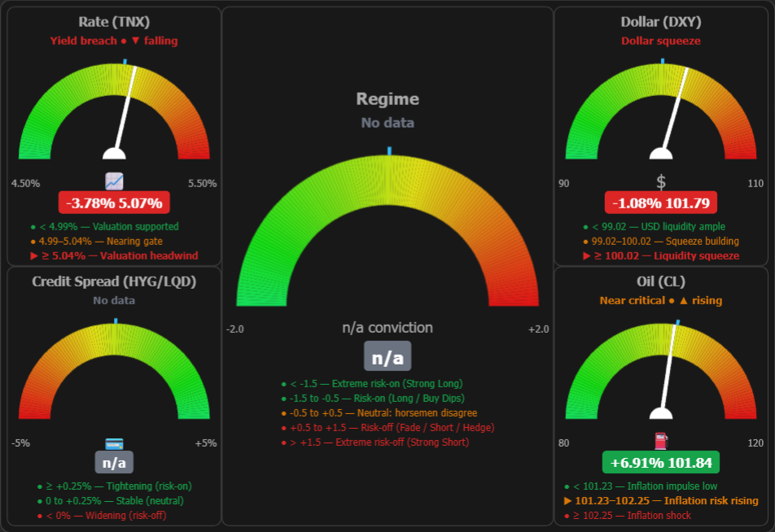Click the Extreme risk-off (Strong Short) row

point(374,442)
